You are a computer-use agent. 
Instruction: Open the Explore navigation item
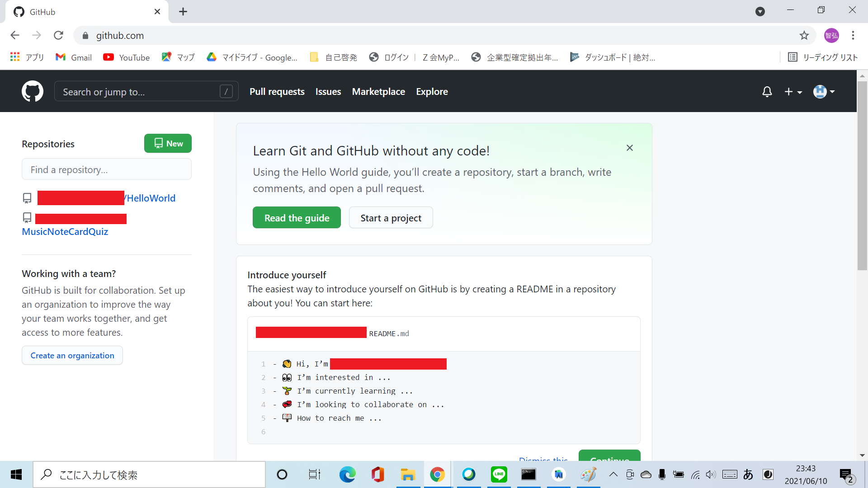tap(432, 92)
